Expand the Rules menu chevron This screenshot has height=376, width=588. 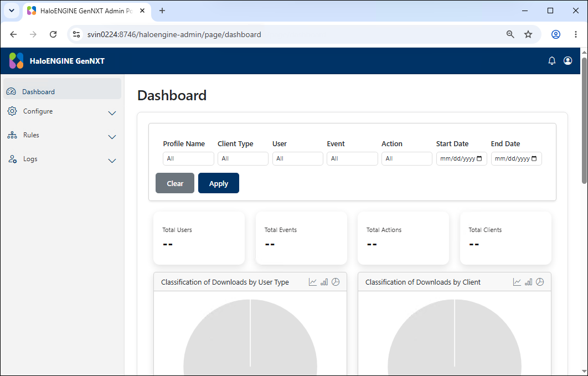pos(112,137)
